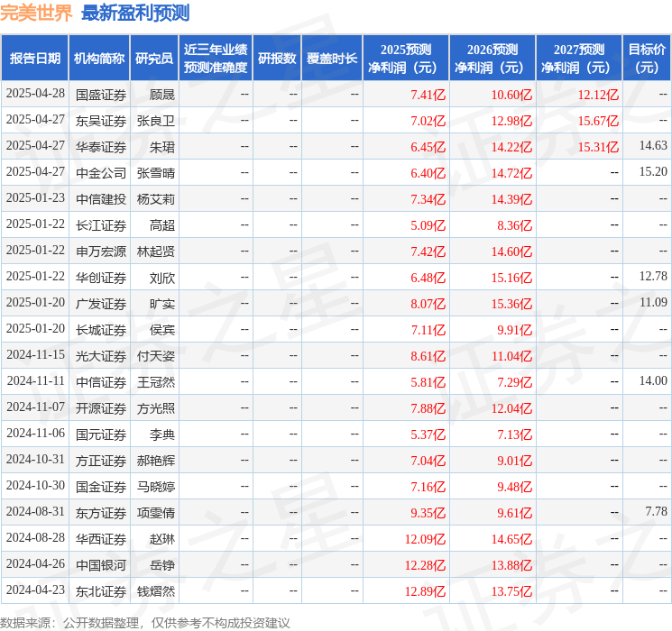Image resolution: width=672 pixels, height=631 pixels.
Task: Select the 报告日期 column header
Action: (35, 59)
